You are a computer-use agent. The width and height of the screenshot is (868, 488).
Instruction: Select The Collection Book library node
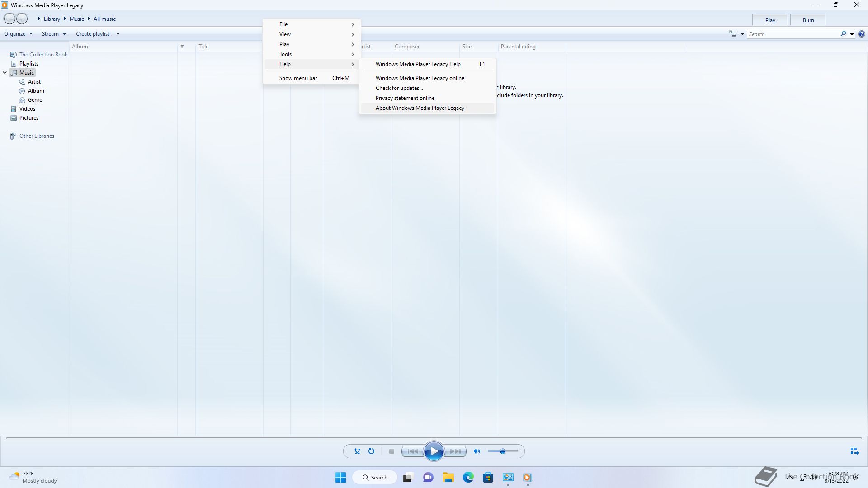click(x=39, y=55)
